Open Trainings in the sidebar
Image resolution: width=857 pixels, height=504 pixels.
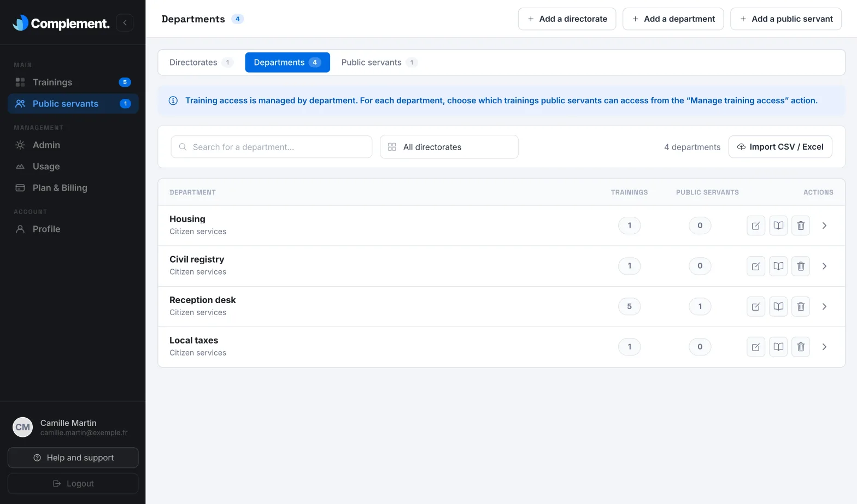[x=73, y=82]
